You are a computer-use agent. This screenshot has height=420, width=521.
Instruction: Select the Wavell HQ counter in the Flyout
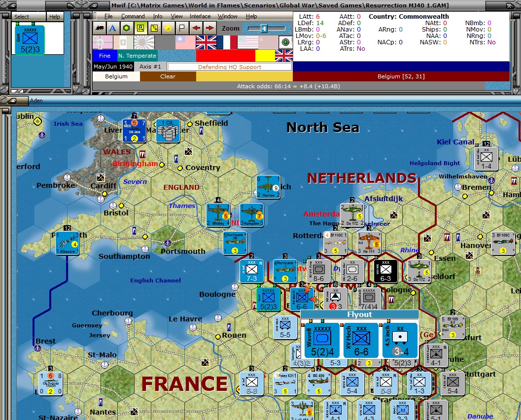pyautogui.click(x=322, y=341)
